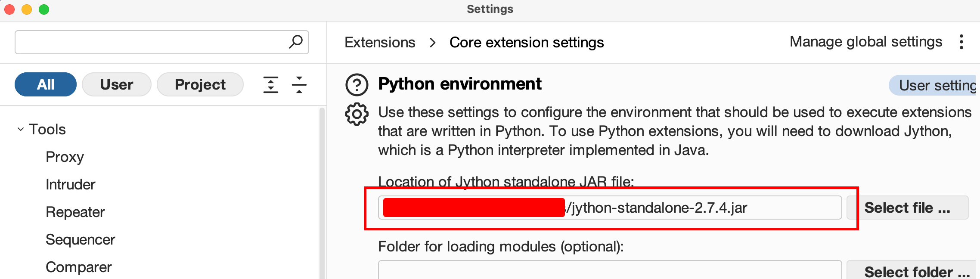Open Python environment help question mark icon
This screenshot has height=279, width=980.
[x=357, y=84]
